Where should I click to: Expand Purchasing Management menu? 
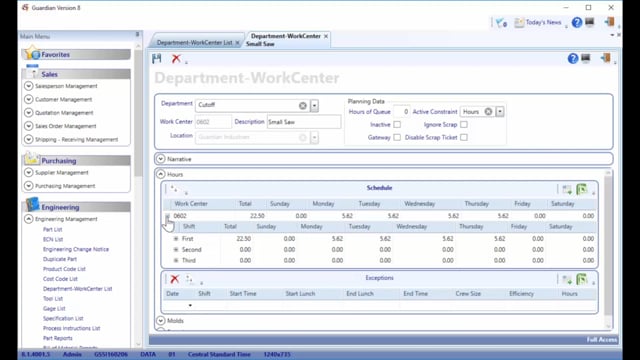29,186
